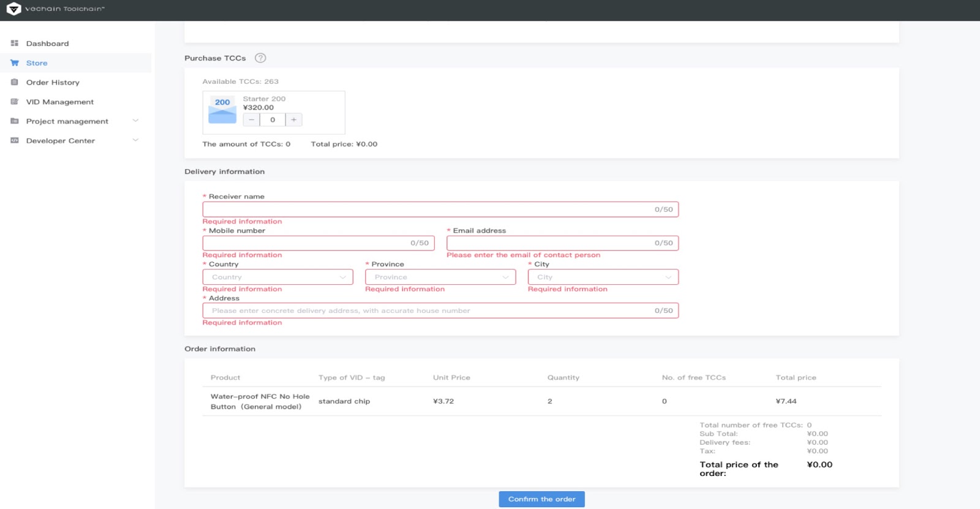Viewport: 980px width, 509px height.
Task: Click the Project management folder icon
Action: pos(15,121)
